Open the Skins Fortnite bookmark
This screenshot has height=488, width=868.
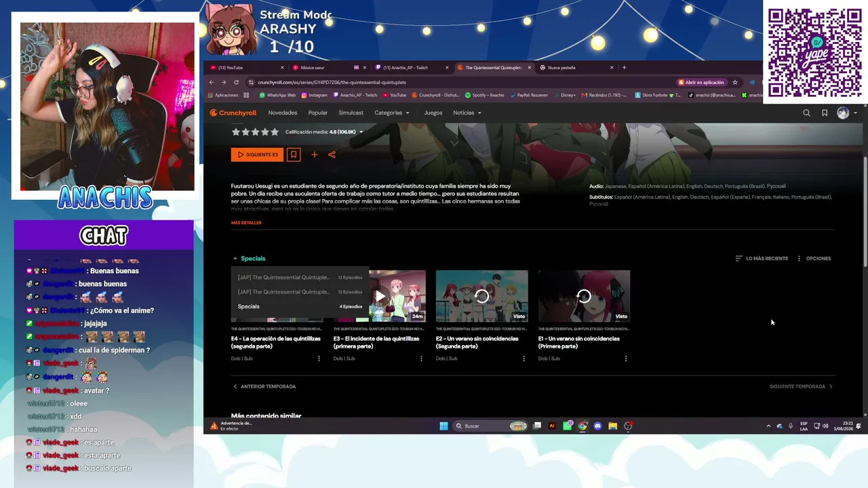click(657, 95)
